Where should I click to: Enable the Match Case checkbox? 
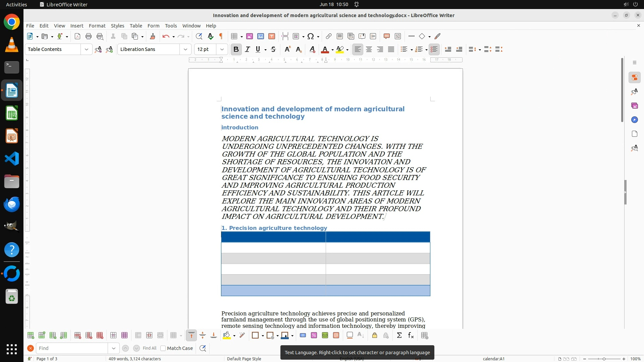pos(163,348)
